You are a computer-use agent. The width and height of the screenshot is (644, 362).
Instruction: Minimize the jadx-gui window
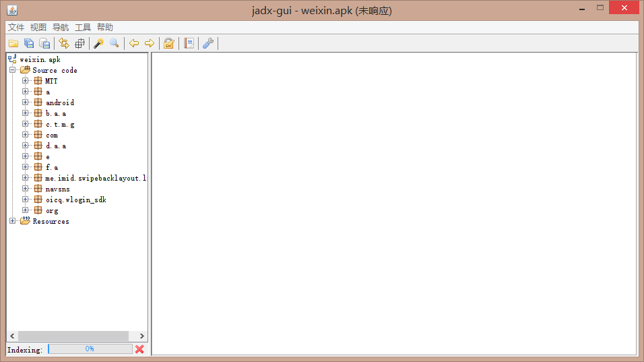click(x=582, y=8)
